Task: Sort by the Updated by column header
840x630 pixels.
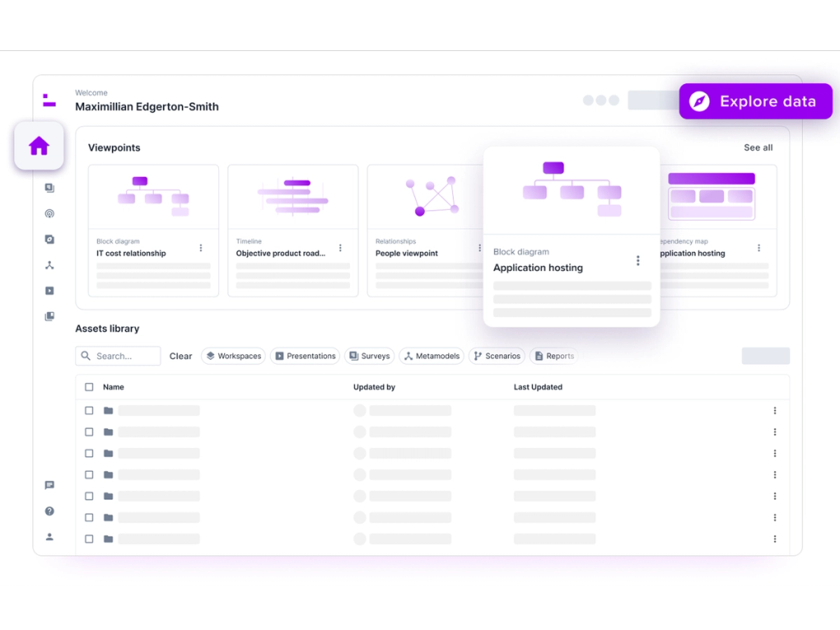Action: click(x=374, y=387)
